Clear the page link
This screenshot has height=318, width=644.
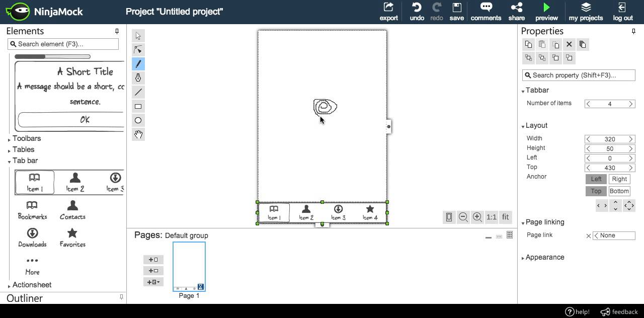pos(588,235)
